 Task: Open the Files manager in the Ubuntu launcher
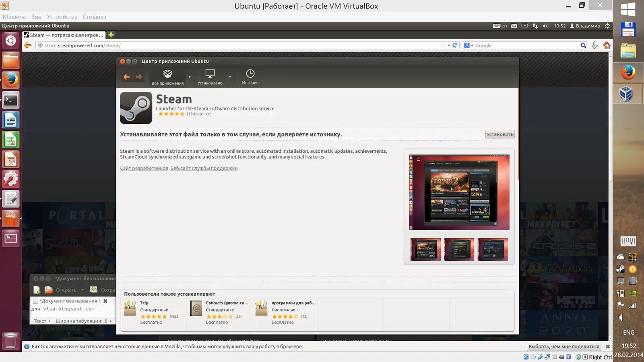tap(11, 61)
